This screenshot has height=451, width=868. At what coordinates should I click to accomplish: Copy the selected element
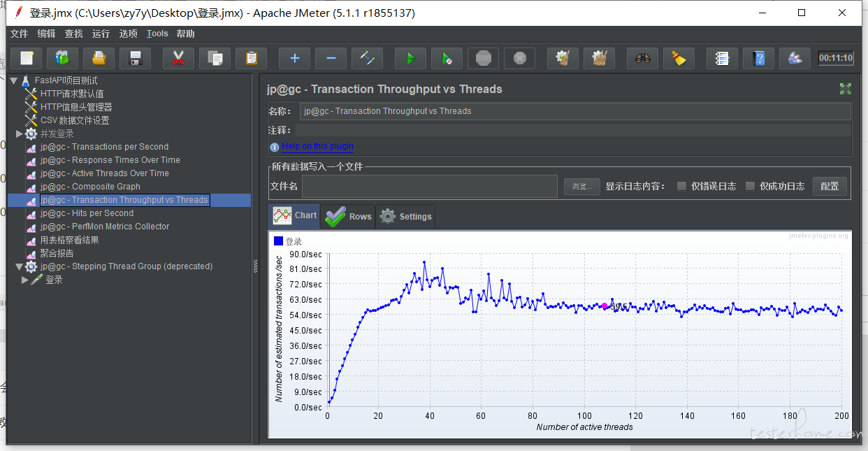coord(215,58)
